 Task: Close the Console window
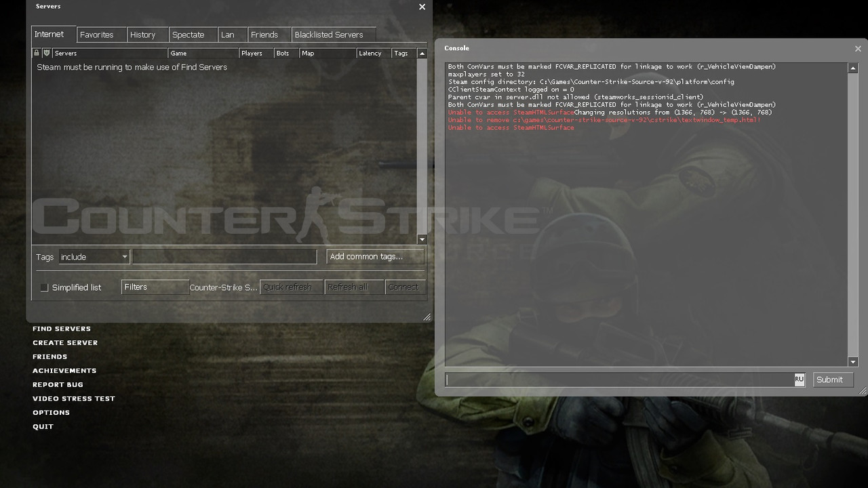858,49
